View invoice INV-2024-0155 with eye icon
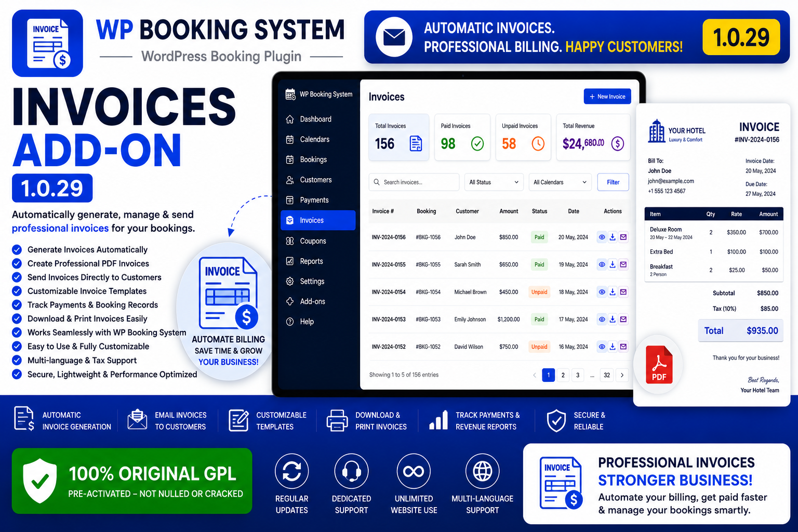 pyautogui.click(x=602, y=264)
